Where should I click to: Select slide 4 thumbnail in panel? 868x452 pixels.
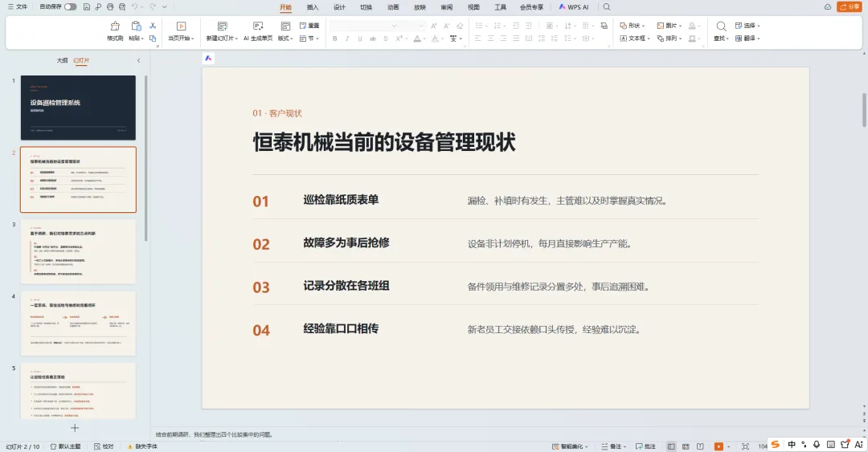[x=78, y=323]
